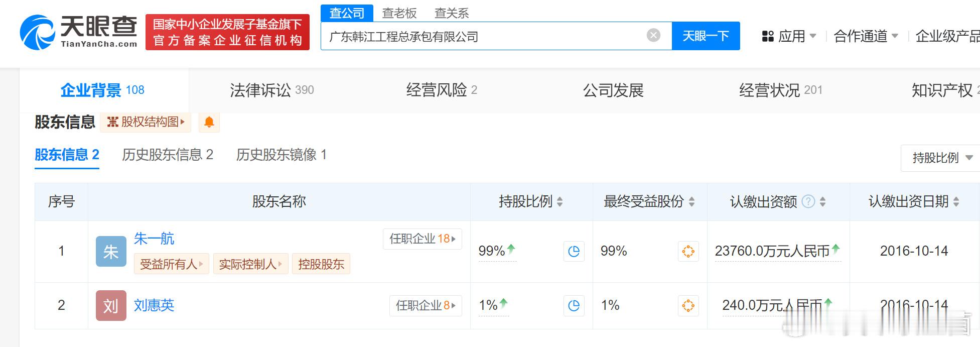The width and height of the screenshot is (980, 347).
Task: Switch to the 经营状况 201 tab
Action: [x=781, y=90]
